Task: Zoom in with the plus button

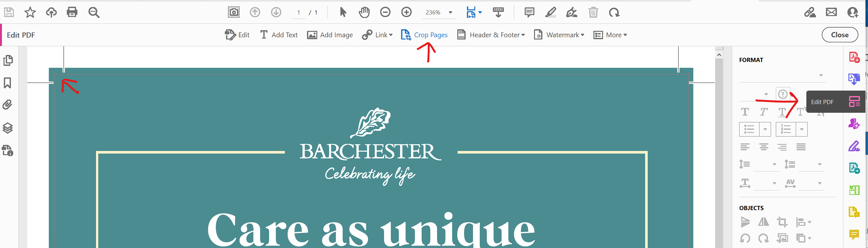Action: coord(406,13)
